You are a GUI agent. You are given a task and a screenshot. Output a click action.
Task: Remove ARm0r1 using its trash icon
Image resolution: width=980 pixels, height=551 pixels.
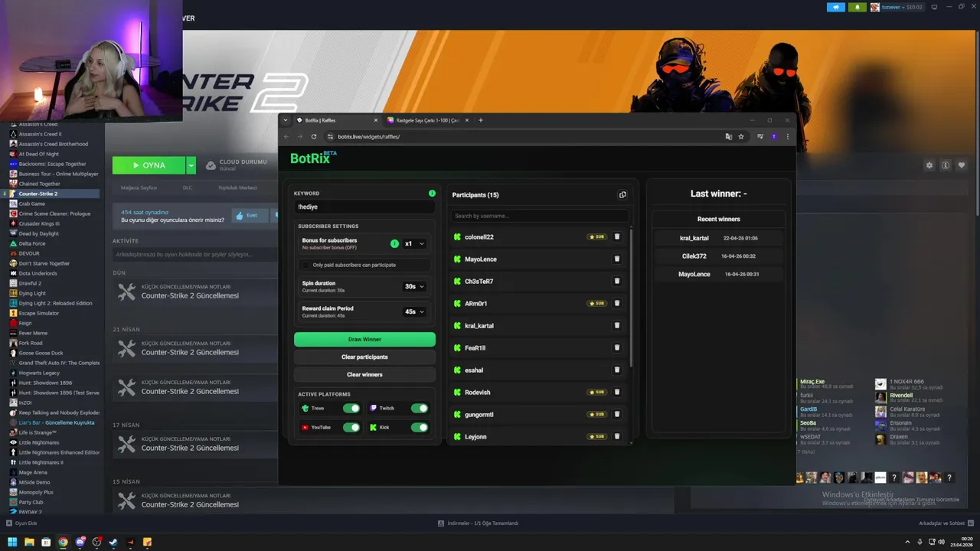click(617, 304)
